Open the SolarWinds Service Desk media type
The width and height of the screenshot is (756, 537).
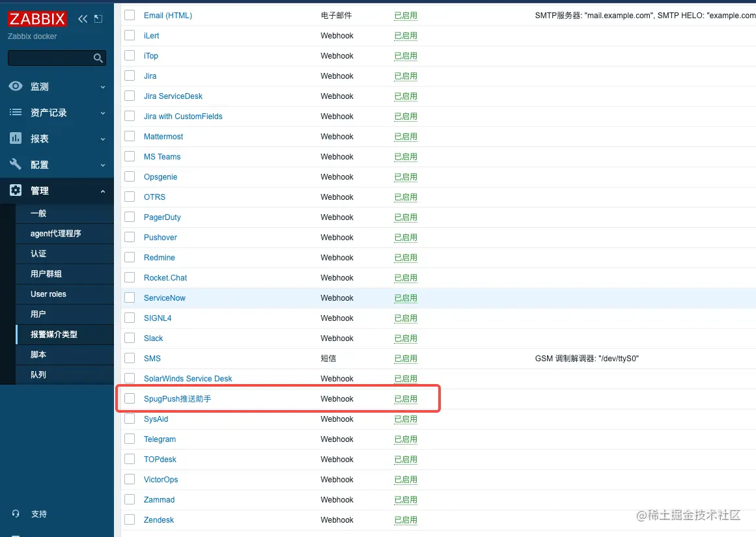(188, 378)
